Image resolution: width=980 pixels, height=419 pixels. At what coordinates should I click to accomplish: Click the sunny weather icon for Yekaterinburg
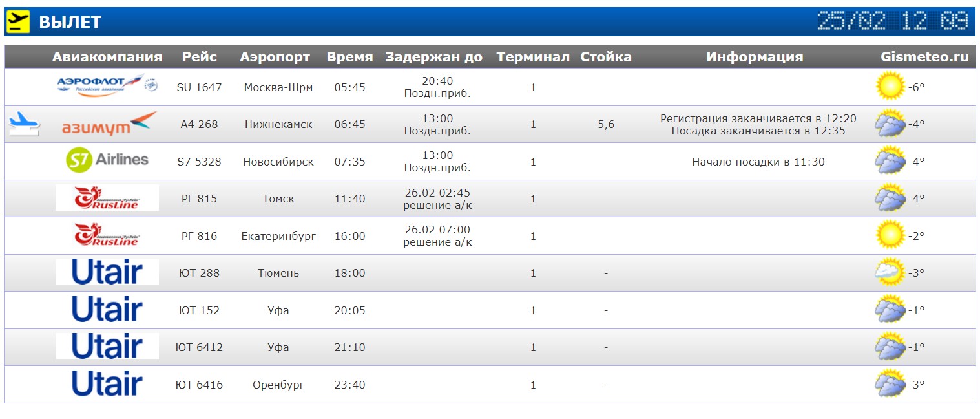pyautogui.click(x=890, y=235)
